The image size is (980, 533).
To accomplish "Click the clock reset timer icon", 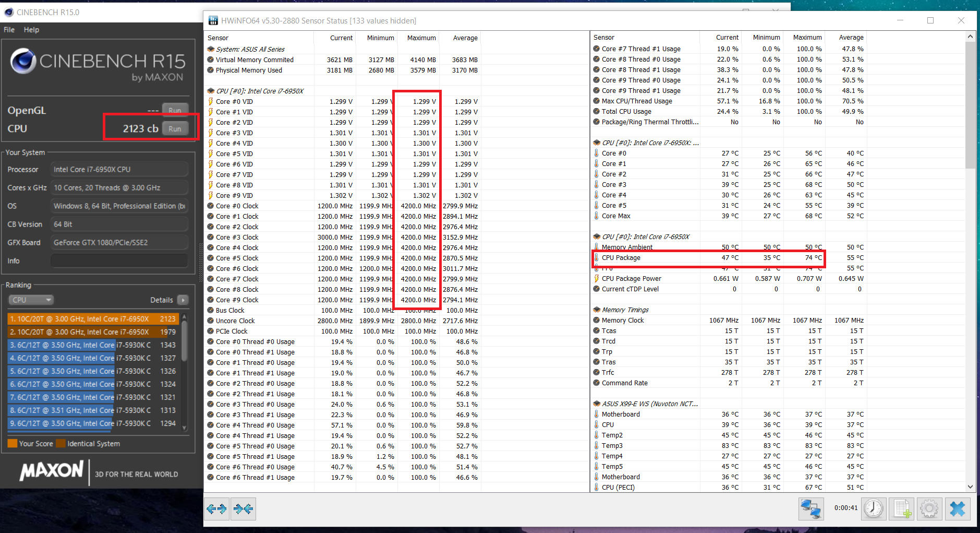I will [874, 508].
